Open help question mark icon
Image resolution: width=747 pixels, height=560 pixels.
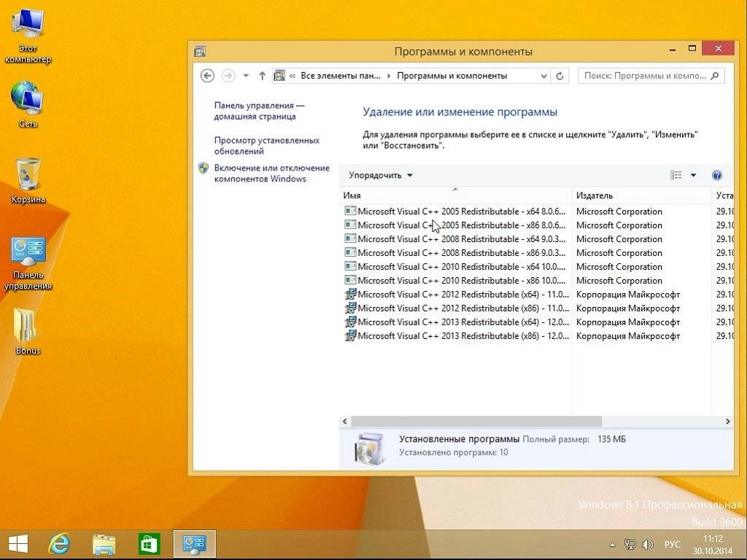click(717, 175)
